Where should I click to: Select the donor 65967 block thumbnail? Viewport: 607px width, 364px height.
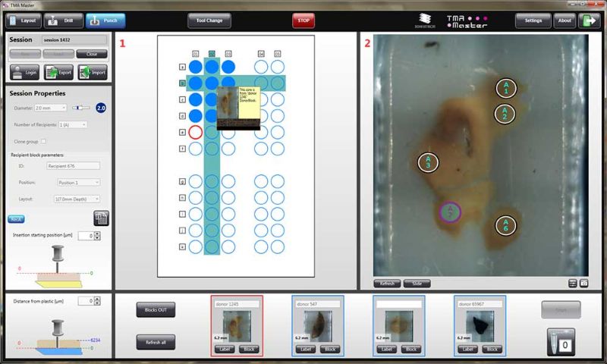pyautogui.click(x=480, y=326)
